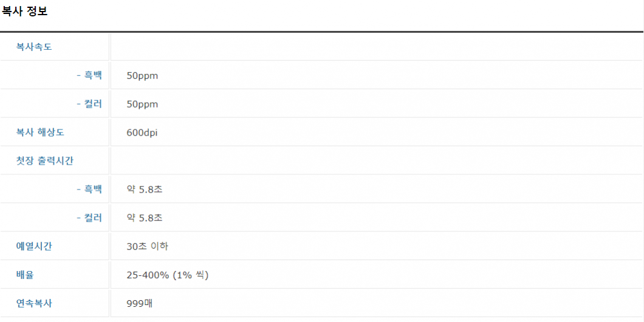The image size is (644, 322).
Task: Select the 50ppm value for 흑백 copy speed
Action: (143, 77)
